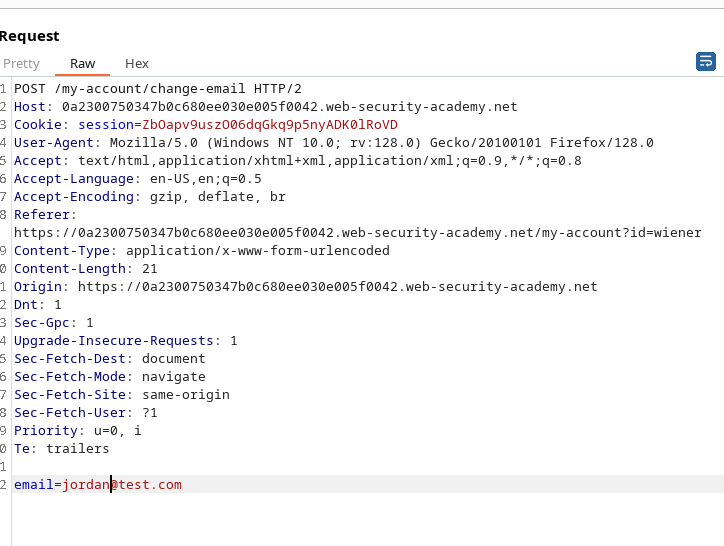This screenshot has height=546, width=724.
Task: Open the Hex tab
Action: (x=137, y=63)
